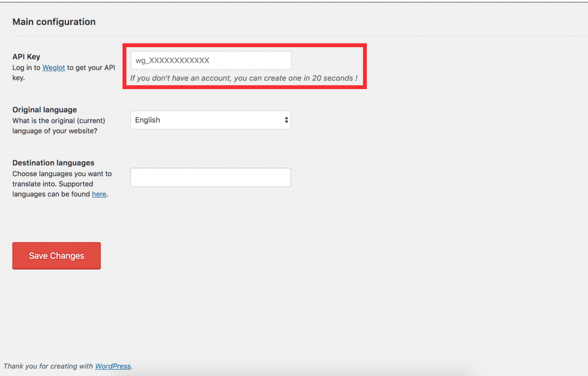Image resolution: width=588 pixels, height=376 pixels.
Task: Click the arrows on the language select
Action: [x=286, y=120]
